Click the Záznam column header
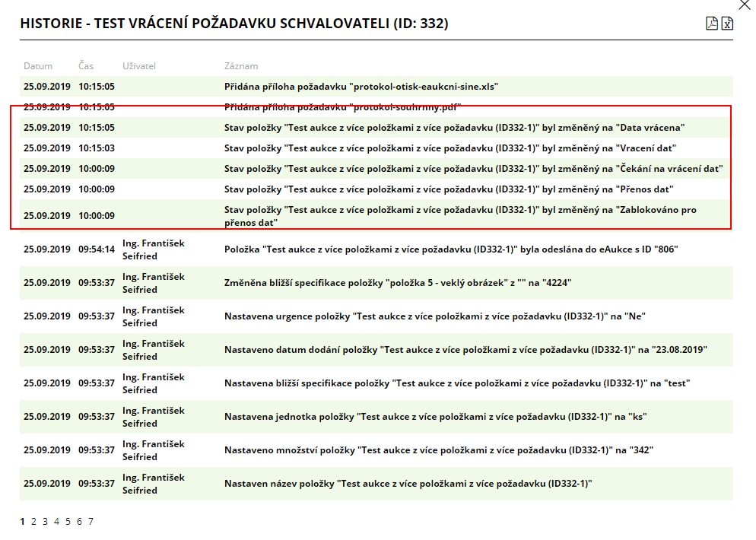This screenshot has width=756, height=540. pyautogui.click(x=241, y=66)
